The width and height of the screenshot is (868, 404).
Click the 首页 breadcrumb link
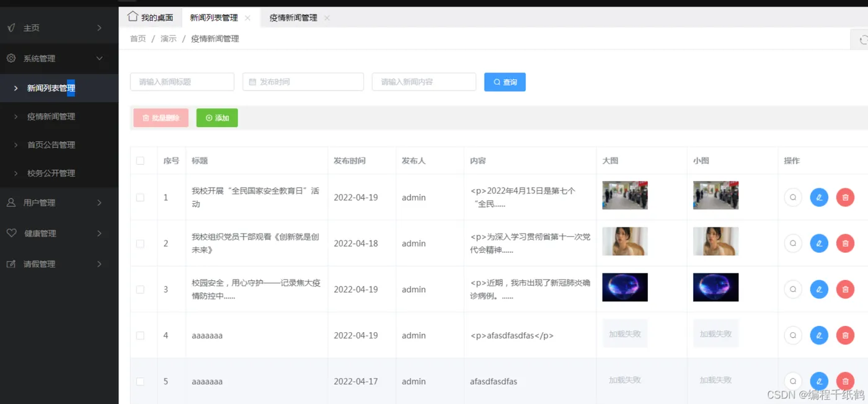[138, 38]
